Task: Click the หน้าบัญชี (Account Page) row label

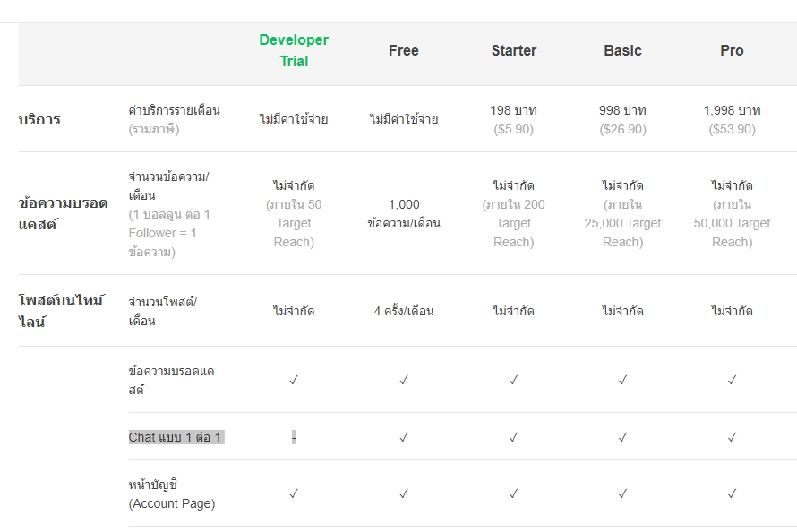Action: pyautogui.click(x=172, y=493)
